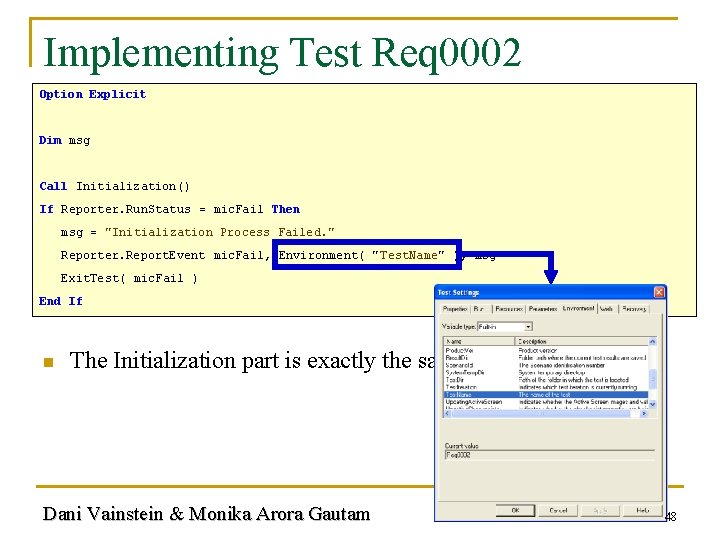
Task: Click the "Option Explicit" code line
Action: pos(92,94)
